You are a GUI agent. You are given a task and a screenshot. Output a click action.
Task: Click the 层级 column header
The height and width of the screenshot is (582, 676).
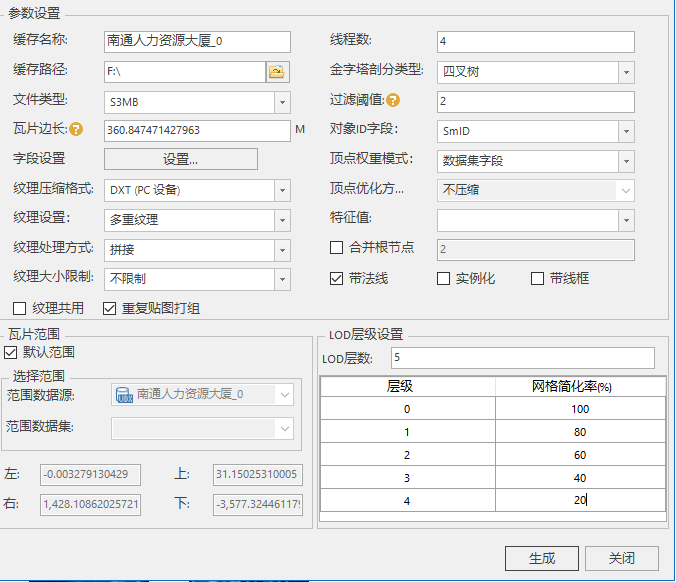coord(407,386)
